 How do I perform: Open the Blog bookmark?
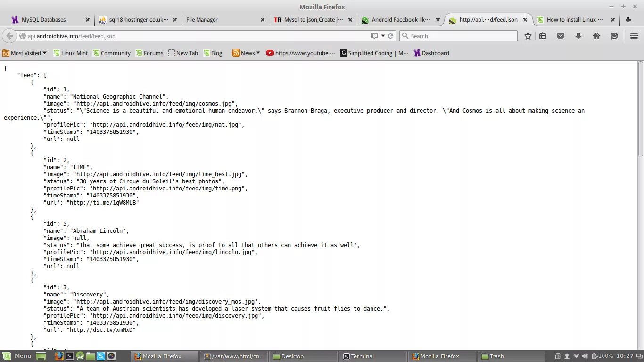(x=213, y=53)
